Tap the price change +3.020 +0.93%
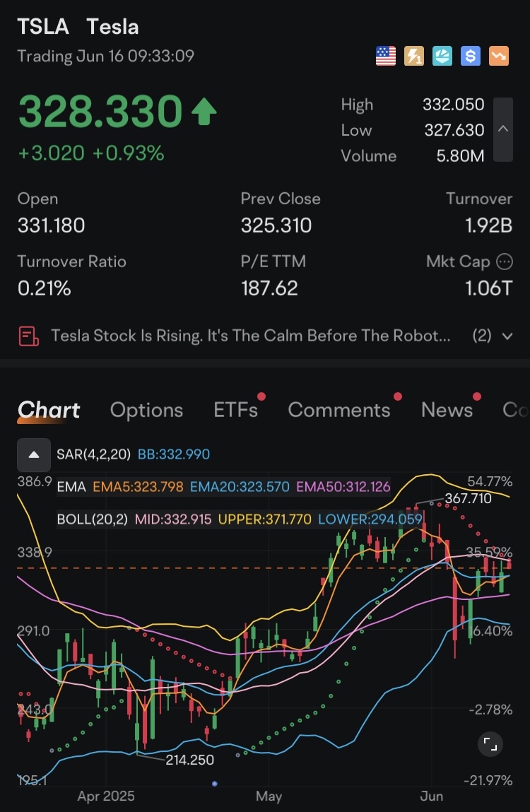The width and height of the screenshot is (530, 812). [91, 153]
